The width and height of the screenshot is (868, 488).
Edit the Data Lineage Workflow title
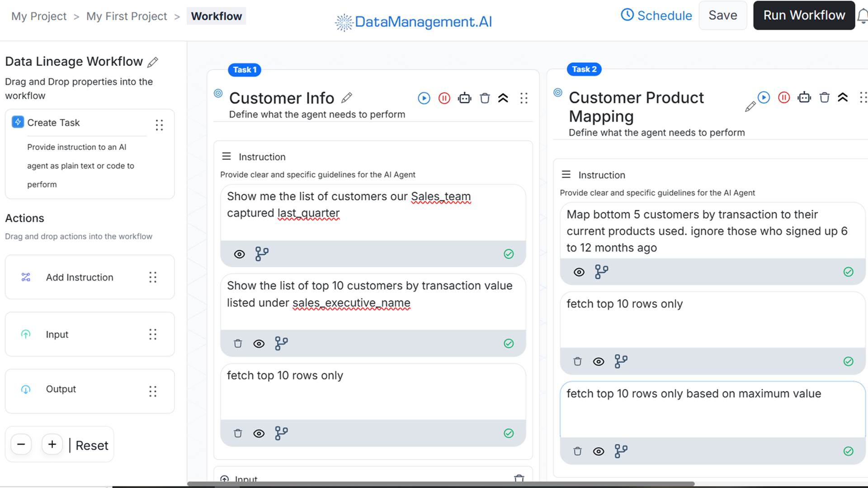click(153, 62)
